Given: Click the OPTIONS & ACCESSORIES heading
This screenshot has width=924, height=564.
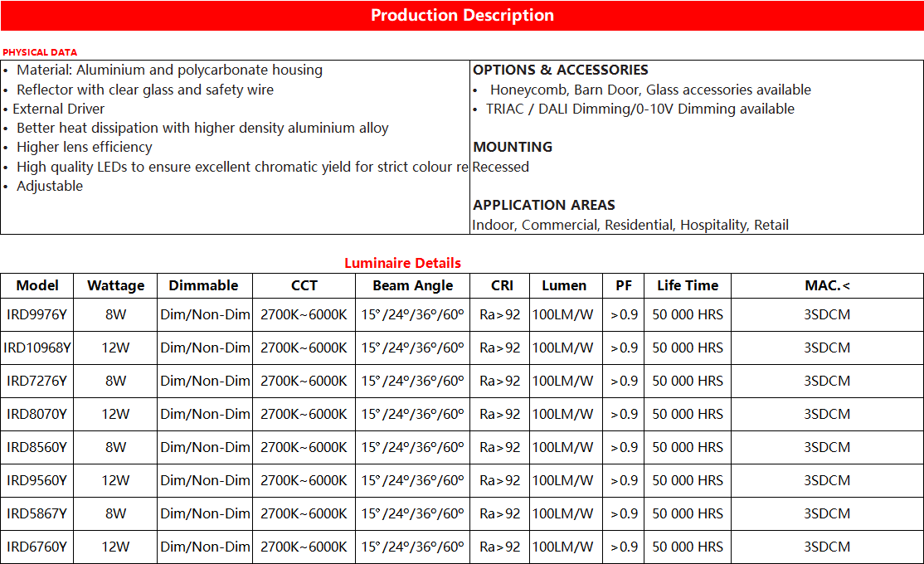Looking at the screenshot, I should click(x=560, y=70).
